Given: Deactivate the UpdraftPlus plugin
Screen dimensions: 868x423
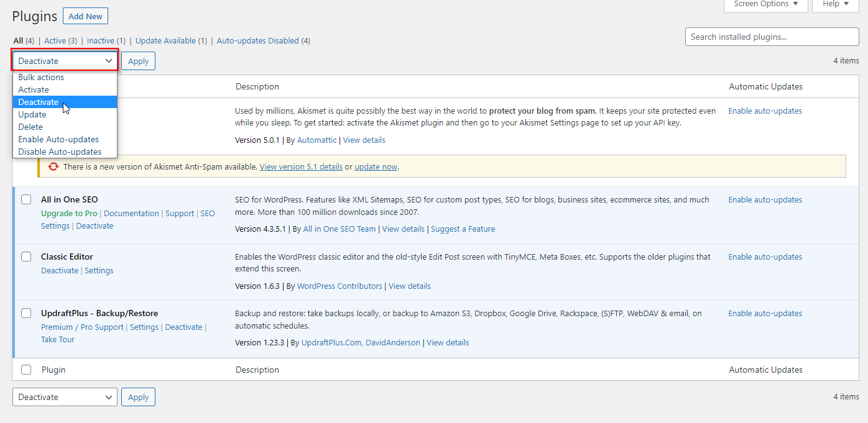Looking at the screenshot, I should point(184,327).
